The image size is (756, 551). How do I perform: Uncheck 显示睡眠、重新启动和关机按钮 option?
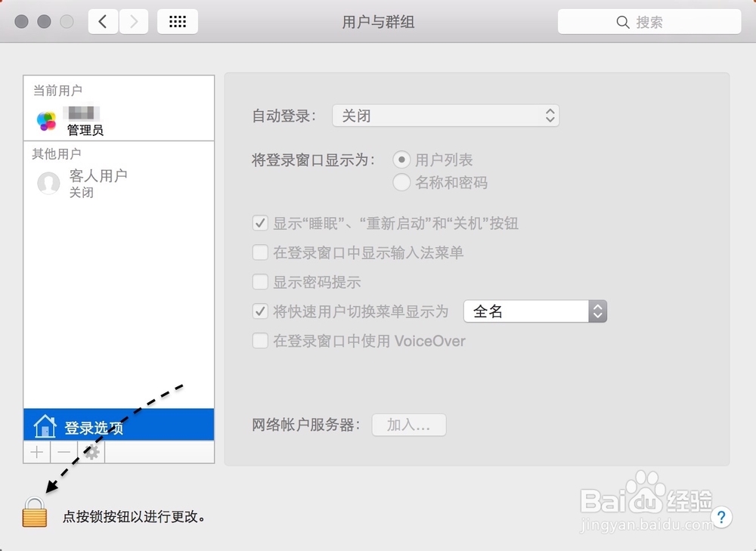261,223
